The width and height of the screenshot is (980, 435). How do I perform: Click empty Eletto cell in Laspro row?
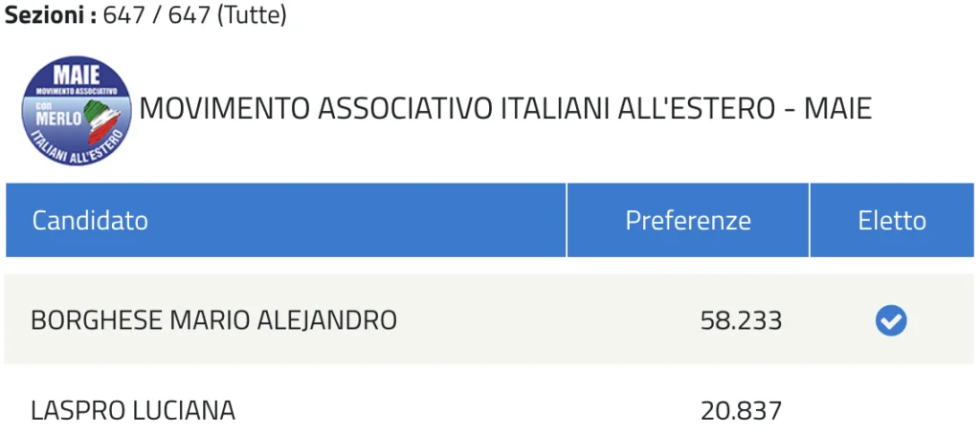(891, 411)
